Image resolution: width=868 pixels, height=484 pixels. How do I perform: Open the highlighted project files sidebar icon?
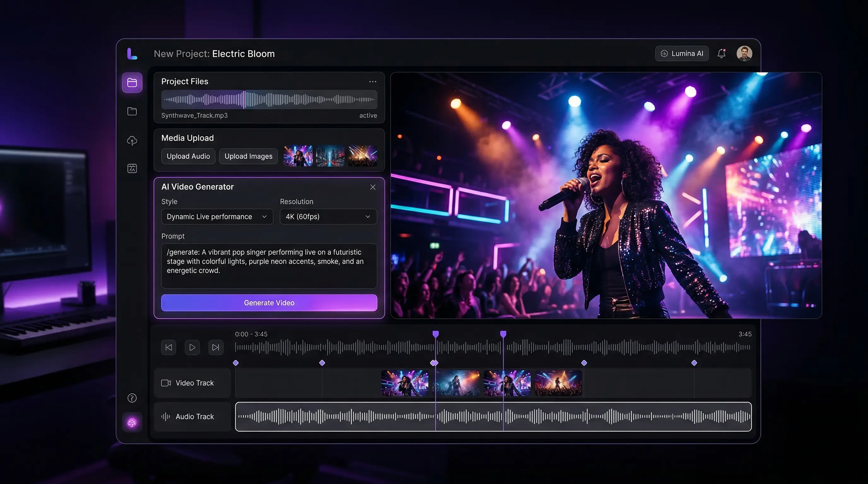click(132, 83)
